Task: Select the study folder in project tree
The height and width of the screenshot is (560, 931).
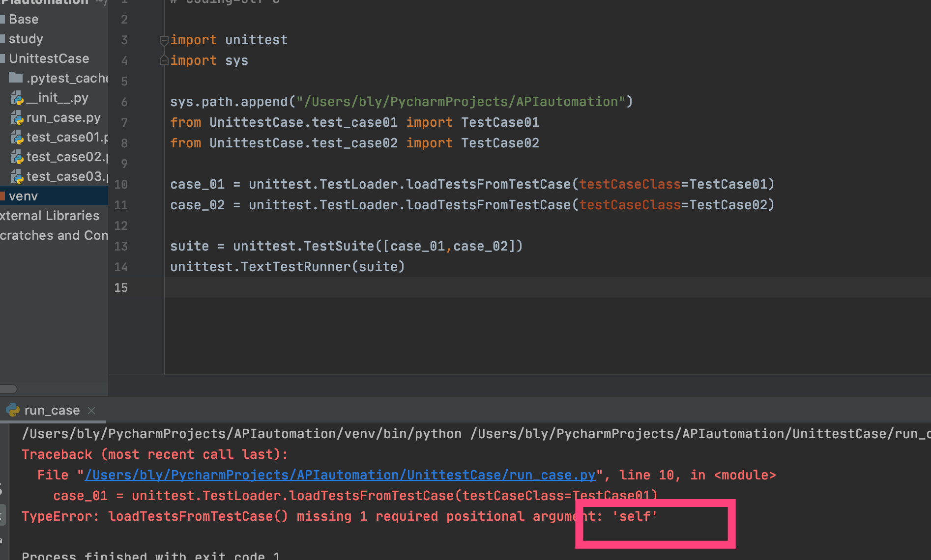Action: tap(26, 39)
